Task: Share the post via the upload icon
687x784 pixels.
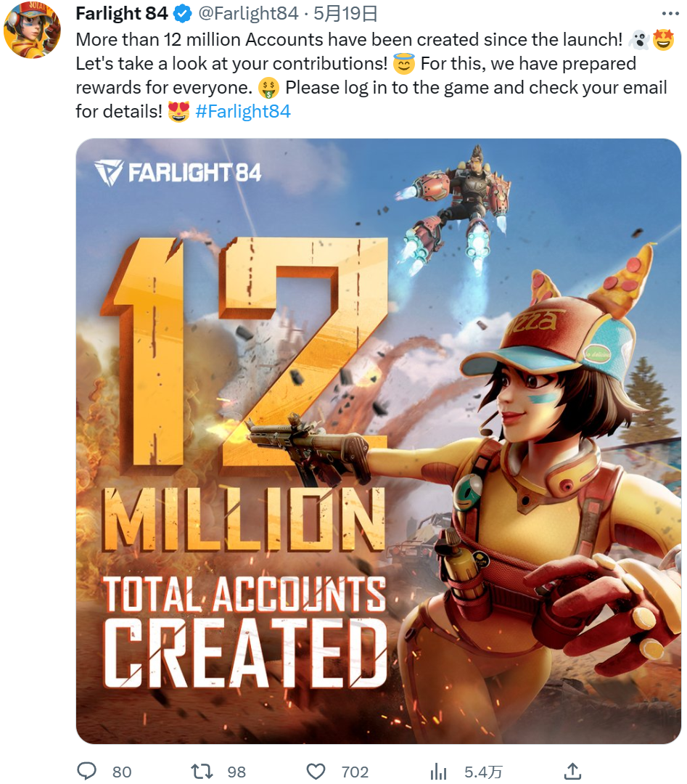Action: (572, 771)
